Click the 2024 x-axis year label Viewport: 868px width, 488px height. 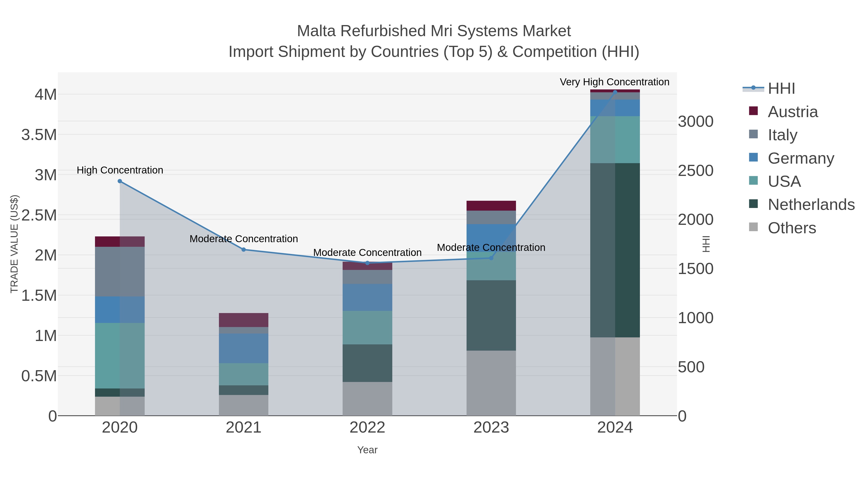pos(615,428)
